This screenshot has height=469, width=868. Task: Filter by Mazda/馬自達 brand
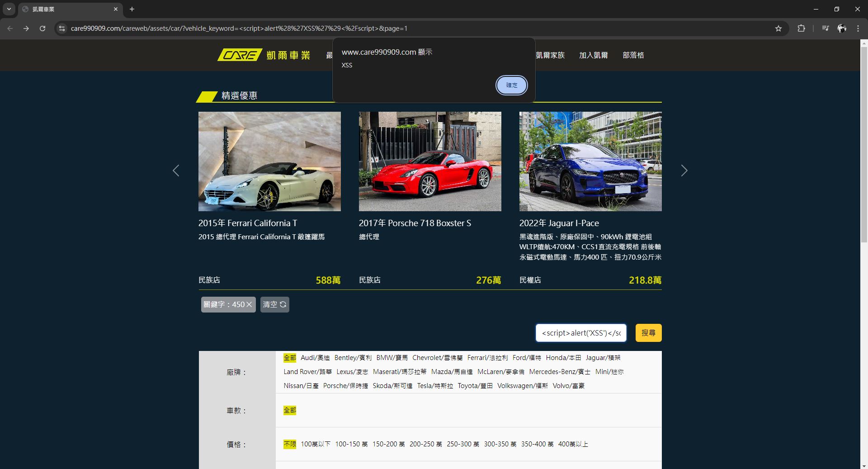[452, 372]
